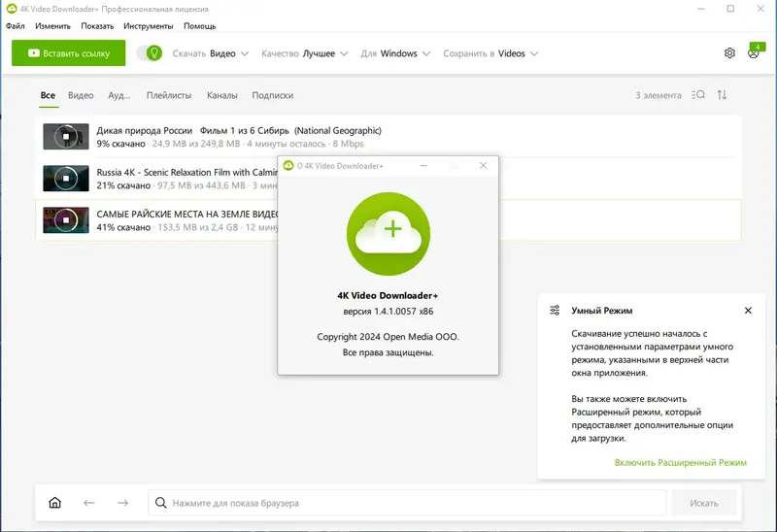Close the Умный Режим notification
777x532 pixels.
pyautogui.click(x=748, y=311)
